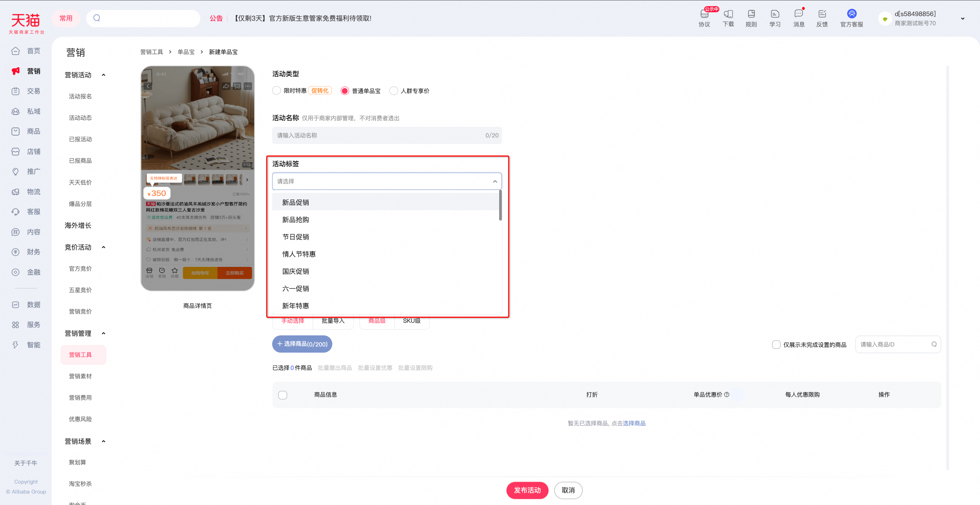Select 普通单品宝 activity type
Viewport: 980px width, 505px height.
click(x=345, y=90)
